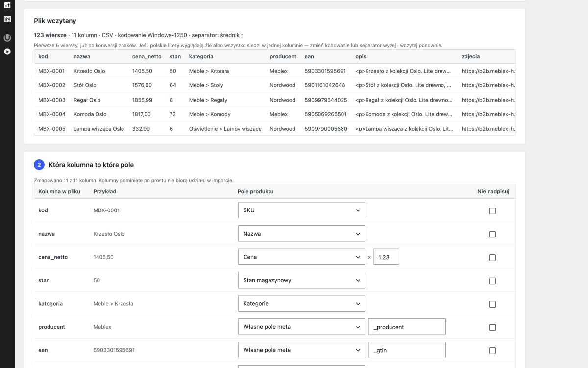Enable 'Nie nadpisuj' for cena_netto row

pos(492,257)
